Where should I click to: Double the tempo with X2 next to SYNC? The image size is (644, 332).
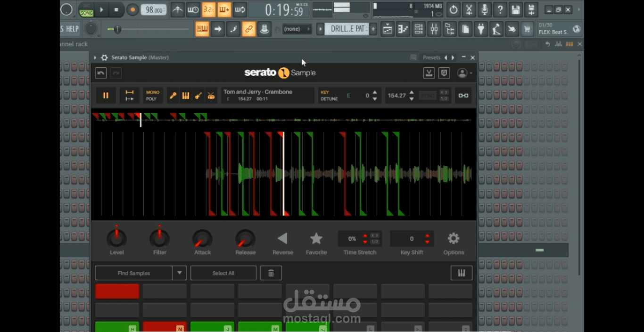[444, 92]
